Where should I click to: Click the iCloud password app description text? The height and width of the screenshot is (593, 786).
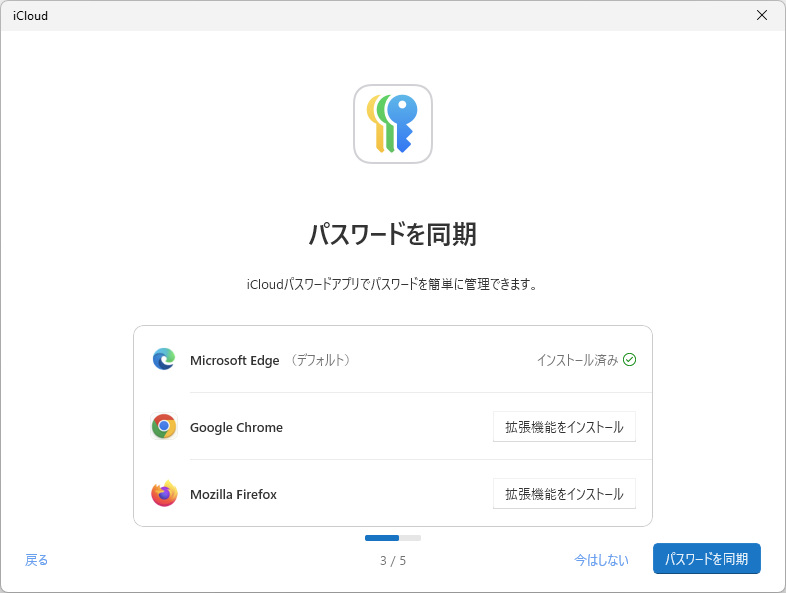coord(392,284)
